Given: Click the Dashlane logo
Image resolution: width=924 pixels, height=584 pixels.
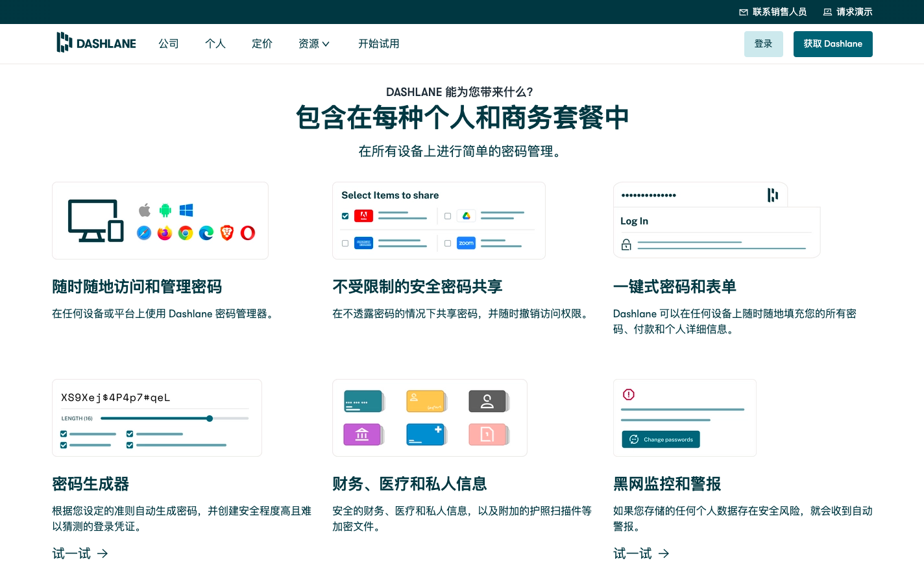Looking at the screenshot, I should pos(96,43).
